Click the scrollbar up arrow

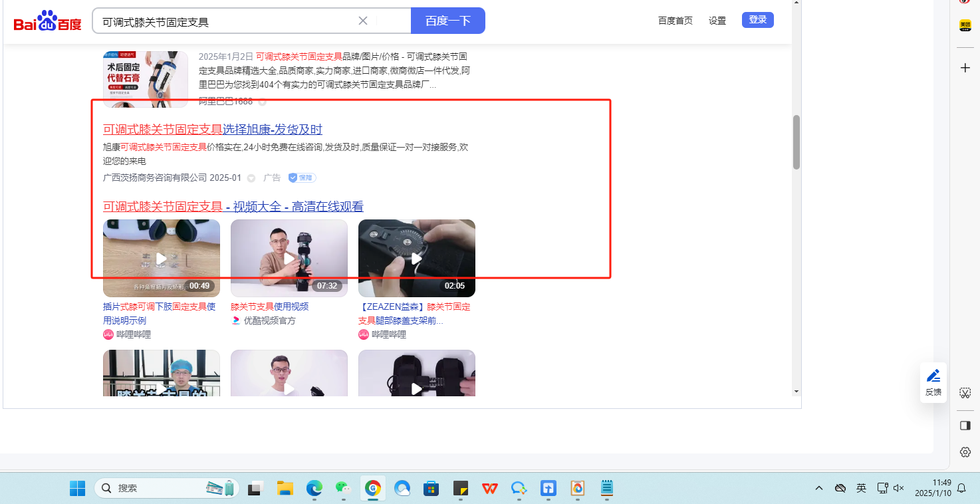coord(796,3)
